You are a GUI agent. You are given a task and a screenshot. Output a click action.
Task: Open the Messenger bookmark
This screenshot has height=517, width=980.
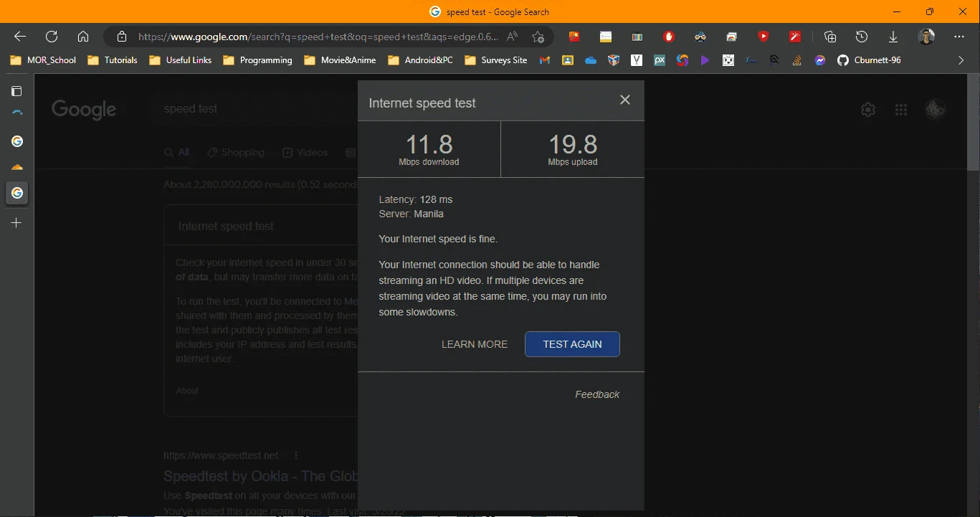(820, 60)
